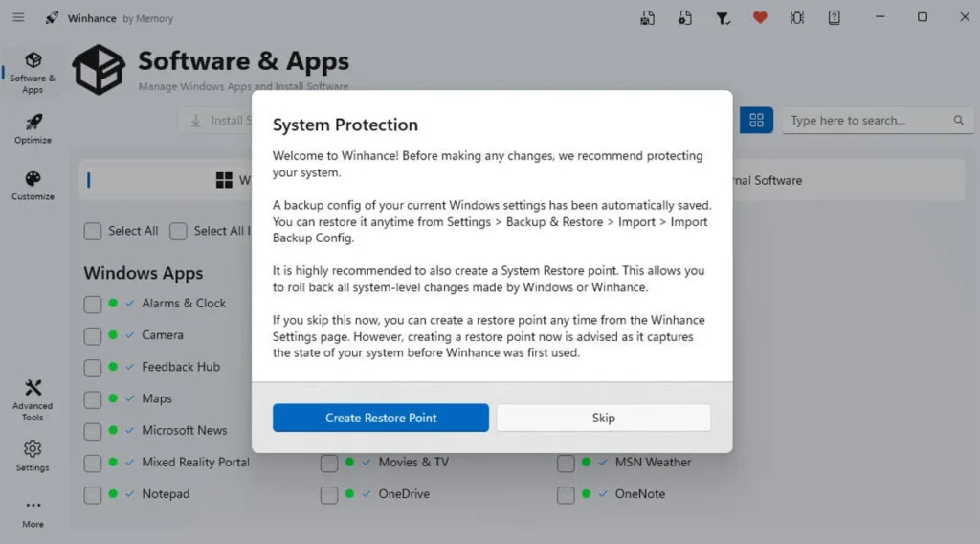Maximize the Winhance window
Image resolution: width=980 pixels, height=544 pixels.
923,17
